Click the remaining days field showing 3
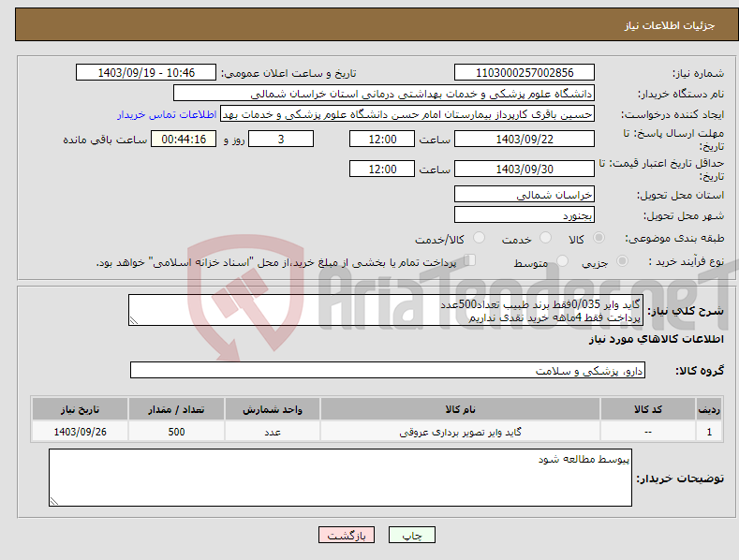The width and height of the screenshot is (739, 560). pos(281,139)
